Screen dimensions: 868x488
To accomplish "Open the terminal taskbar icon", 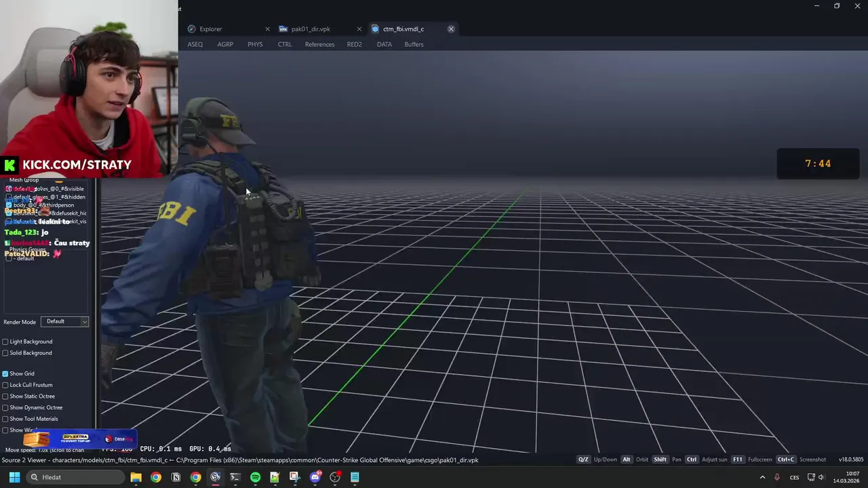I will click(x=235, y=477).
